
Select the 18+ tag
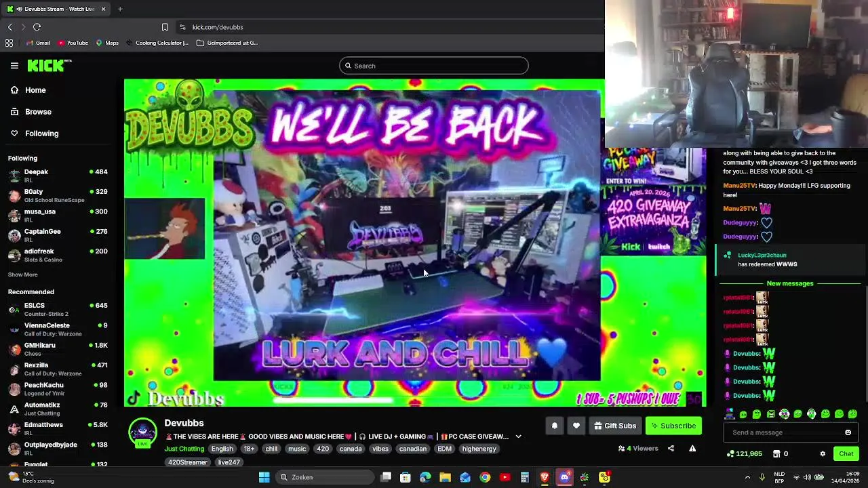250,449
